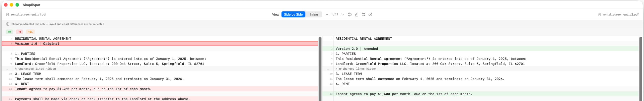Click the green +0 additions badge
Viewport: 644px width, 101px height.
click(x=9, y=32)
